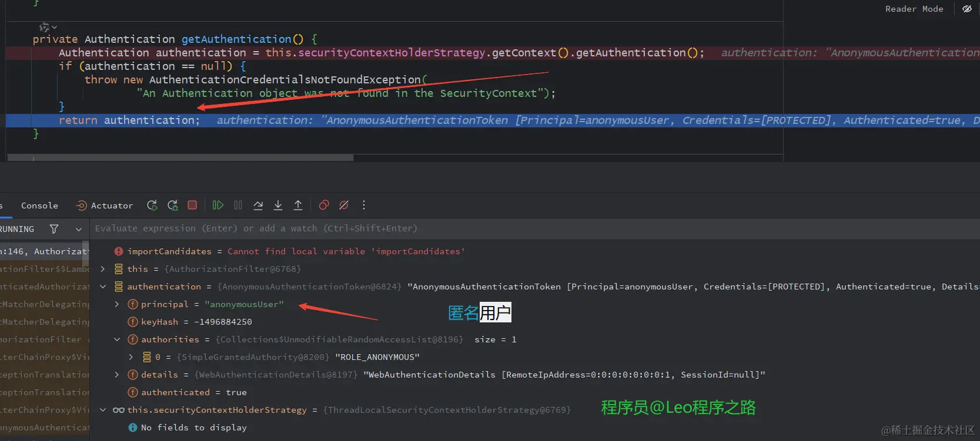Click the Step Into icon

278,205
